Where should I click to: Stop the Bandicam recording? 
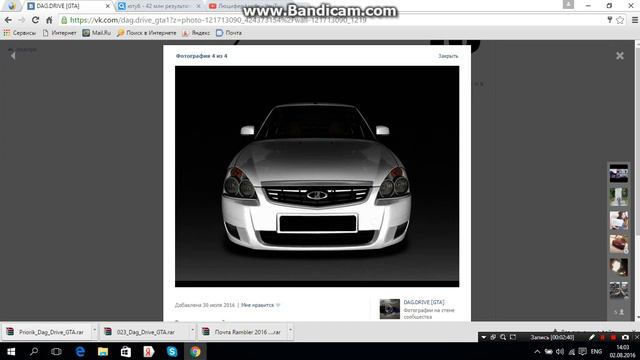pos(613,337)
